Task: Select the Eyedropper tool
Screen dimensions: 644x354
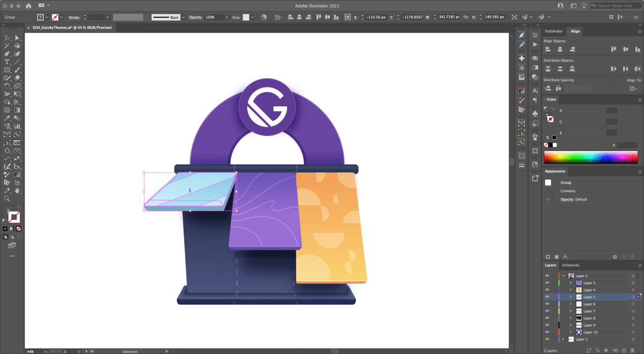Action: [x=8, y=118]
